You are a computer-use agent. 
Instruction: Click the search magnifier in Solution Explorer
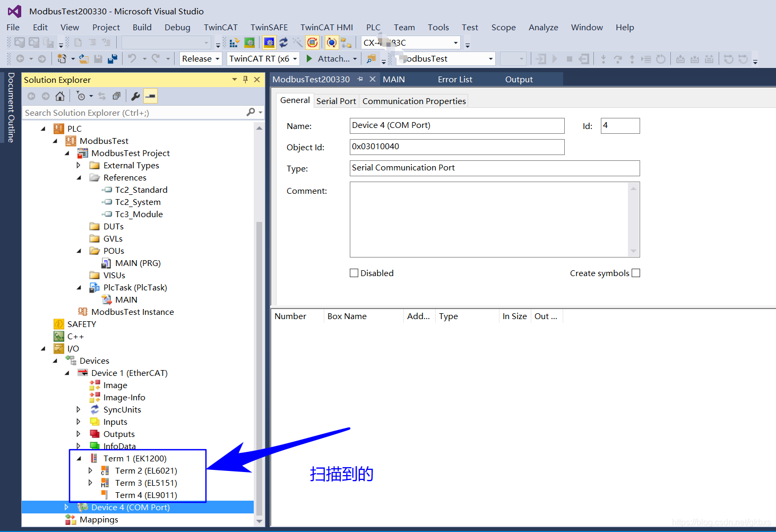click(251, 112)
